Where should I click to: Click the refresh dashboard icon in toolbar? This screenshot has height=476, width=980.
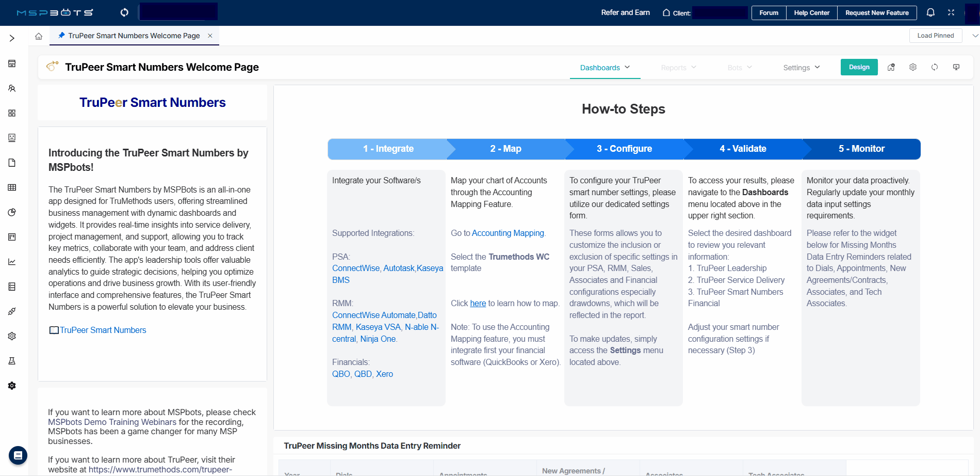click(x=935, y=68)
